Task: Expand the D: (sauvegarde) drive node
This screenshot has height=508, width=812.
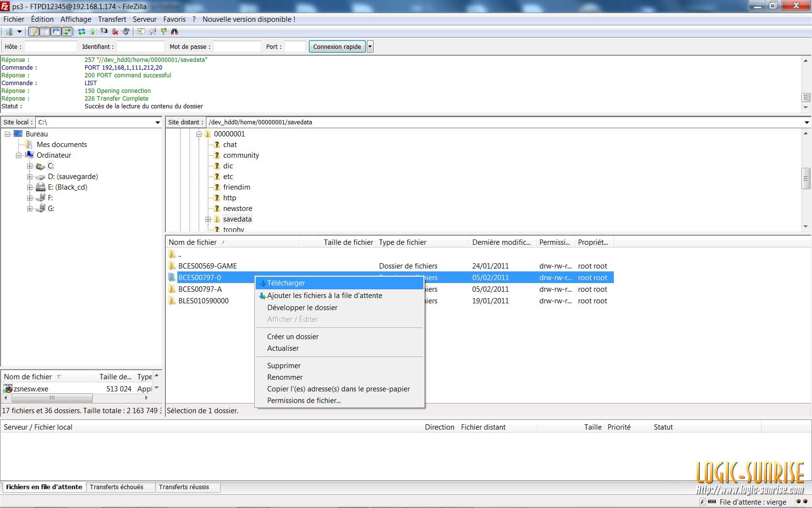Action: click(30, 177)
